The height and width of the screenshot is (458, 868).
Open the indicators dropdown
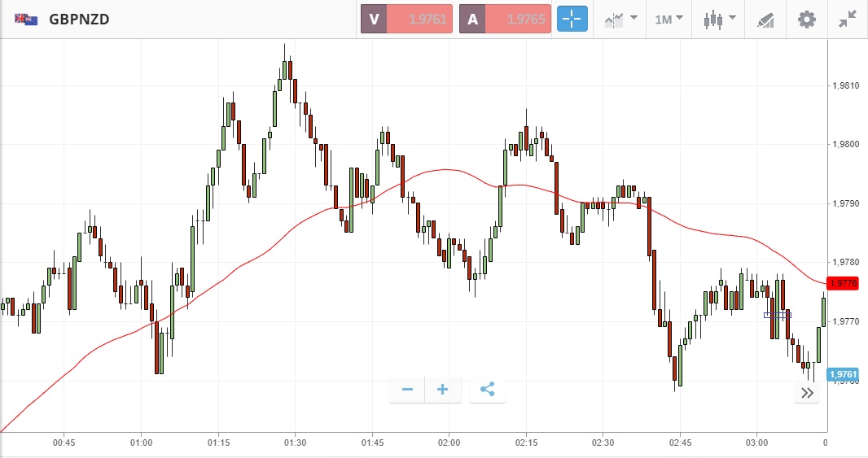click(620, 19)
